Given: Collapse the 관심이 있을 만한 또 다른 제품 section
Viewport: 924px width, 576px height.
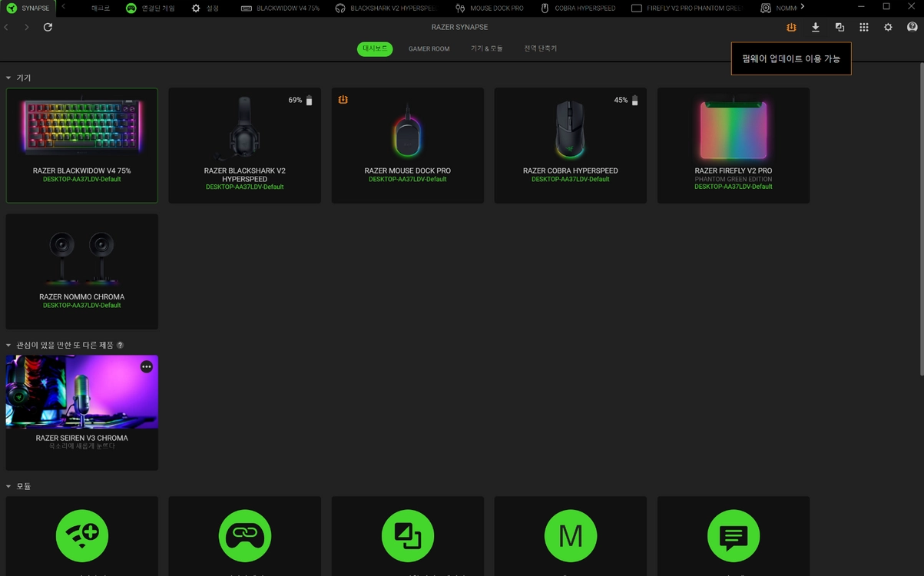Looking at the screenshot, I should point(8,346).
